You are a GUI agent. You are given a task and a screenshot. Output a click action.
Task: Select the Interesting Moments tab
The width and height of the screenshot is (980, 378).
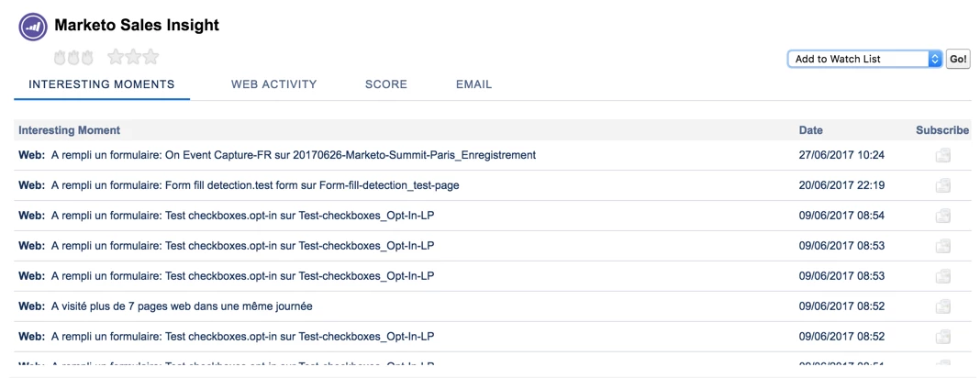[102, 84]
